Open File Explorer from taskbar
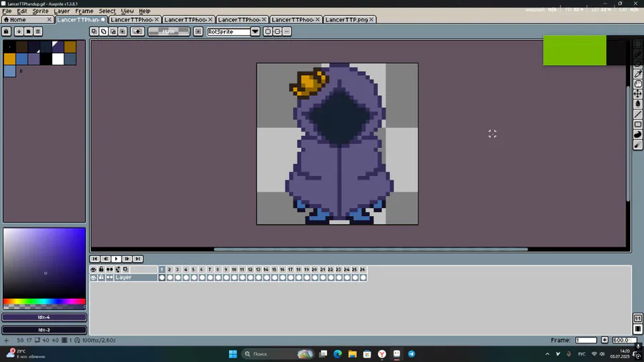Viewport: 644px width, 362px height. (352, 354)
